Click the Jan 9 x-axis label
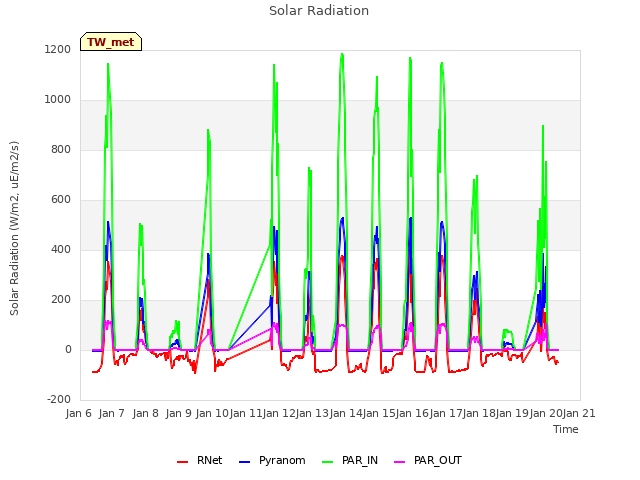The image size is (640, 480). click(178, 413)
